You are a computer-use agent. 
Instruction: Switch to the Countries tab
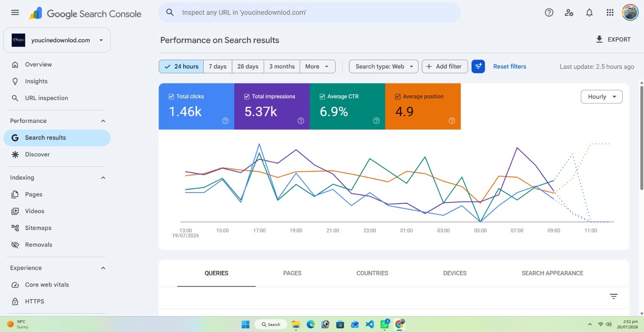click(372, 273)
